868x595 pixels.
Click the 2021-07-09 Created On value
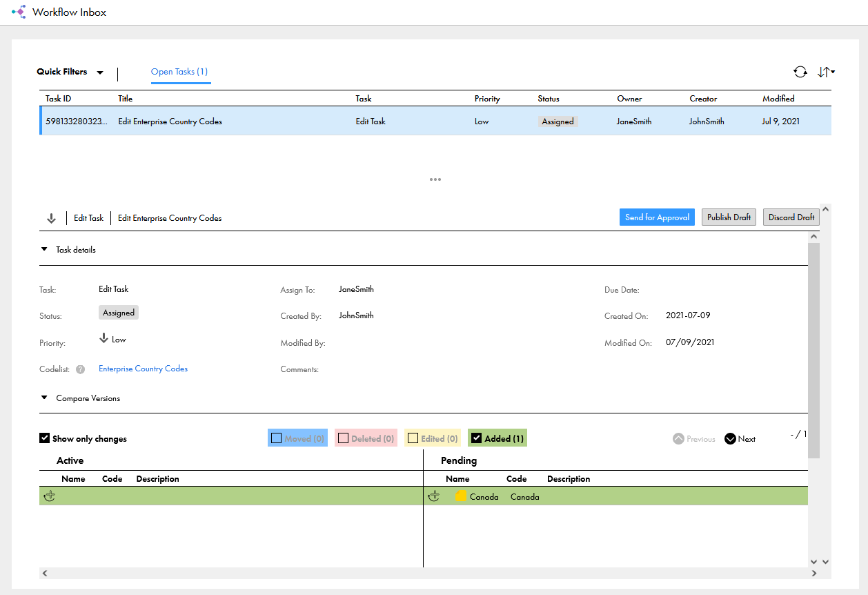pyautogui.click(x=688, y=315)
